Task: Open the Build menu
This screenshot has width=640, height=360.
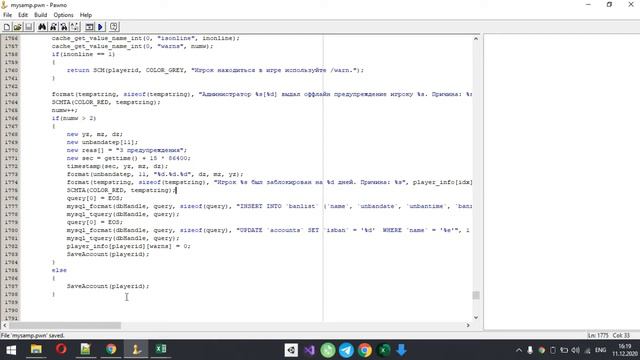Action: point(40,15)
